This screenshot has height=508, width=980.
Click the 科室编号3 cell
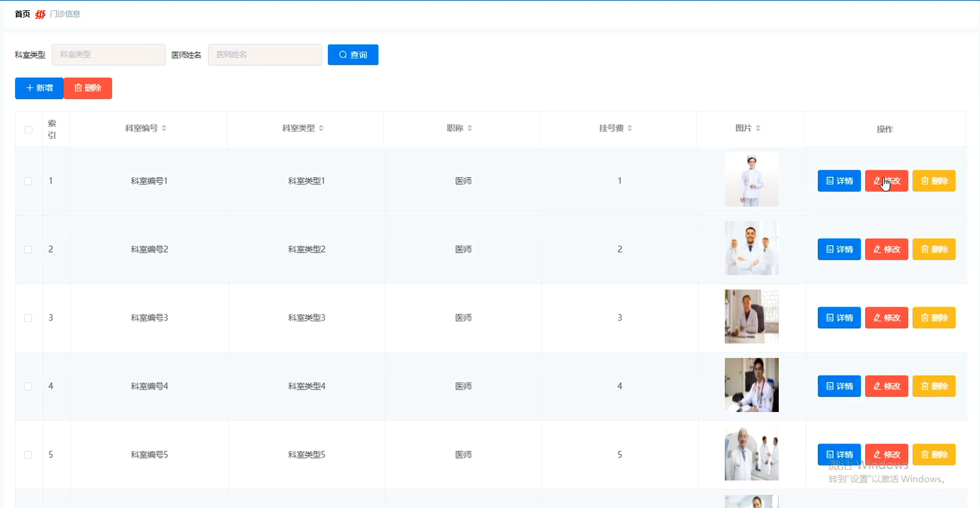(149, 318)
